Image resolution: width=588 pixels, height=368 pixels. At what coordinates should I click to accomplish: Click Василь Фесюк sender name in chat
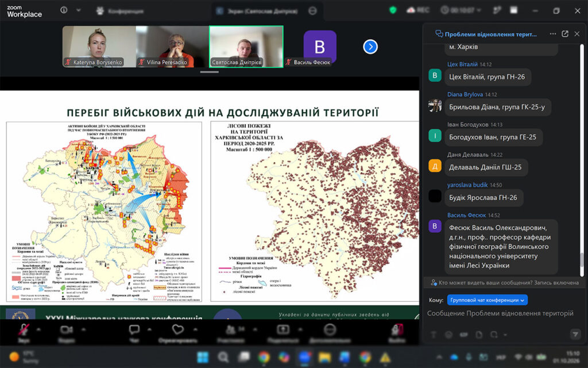click(x=466, y=215)
